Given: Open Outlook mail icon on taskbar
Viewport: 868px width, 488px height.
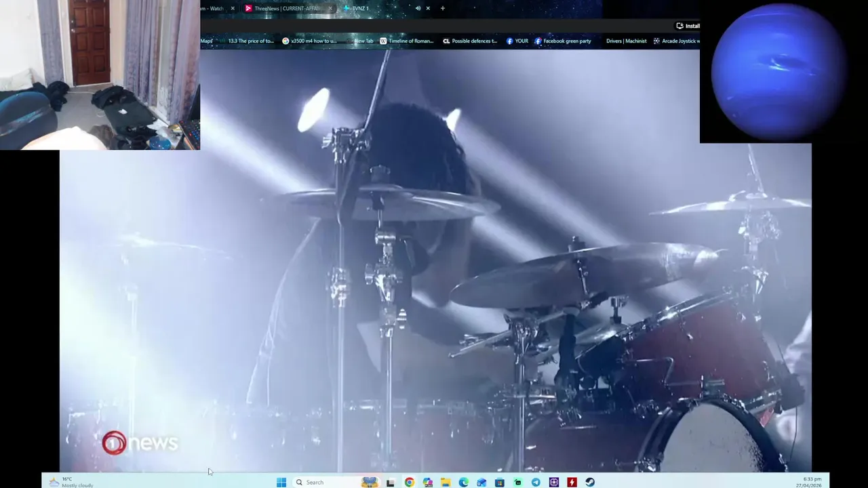Looking at the screenshot, I should pos(481,482).
